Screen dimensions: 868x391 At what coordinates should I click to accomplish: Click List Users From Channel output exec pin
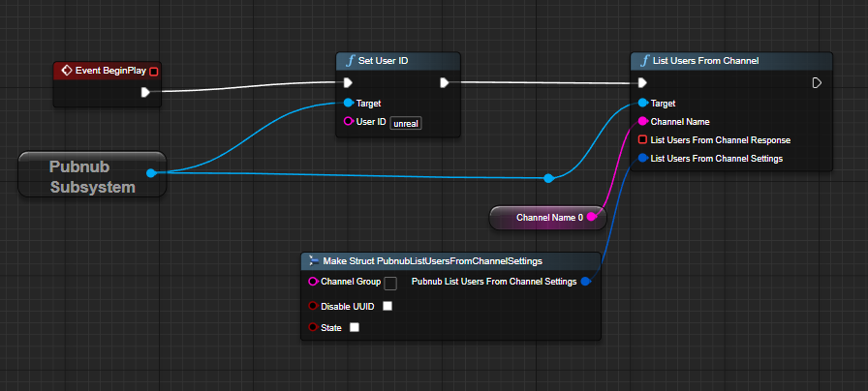817,83
